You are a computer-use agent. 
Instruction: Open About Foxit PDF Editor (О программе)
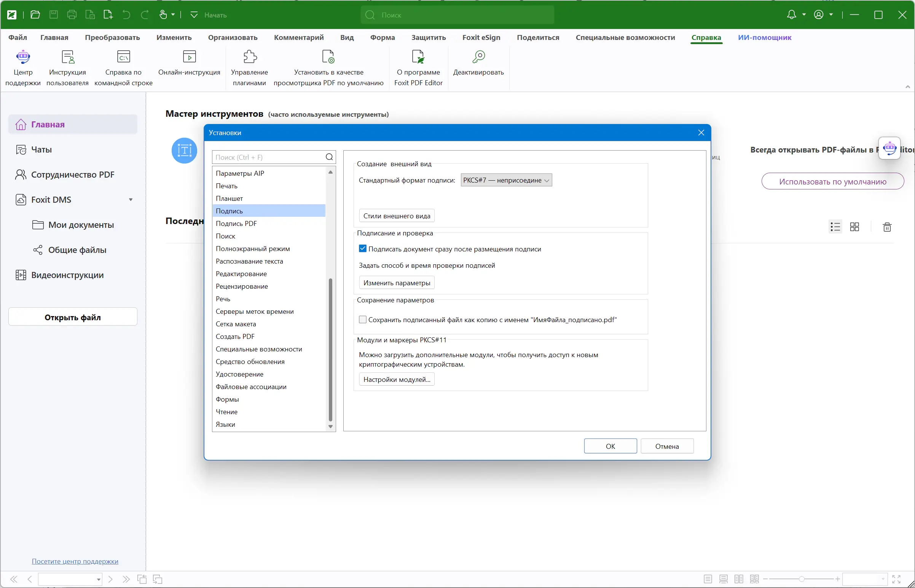(x=418, y=57)
